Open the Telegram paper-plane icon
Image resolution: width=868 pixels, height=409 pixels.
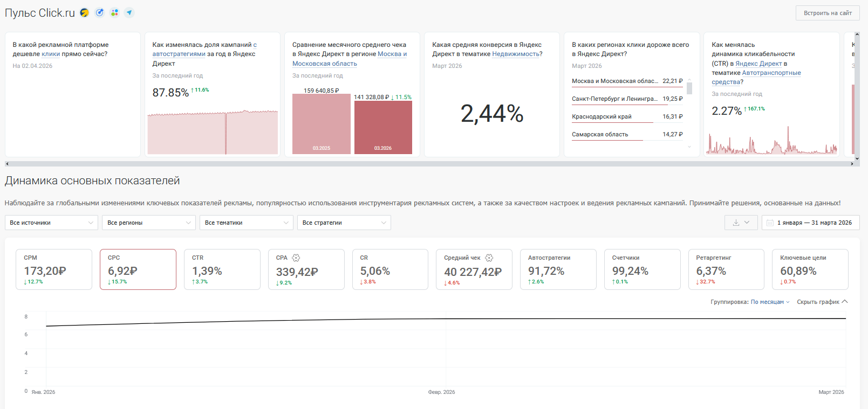click(129, 13)
